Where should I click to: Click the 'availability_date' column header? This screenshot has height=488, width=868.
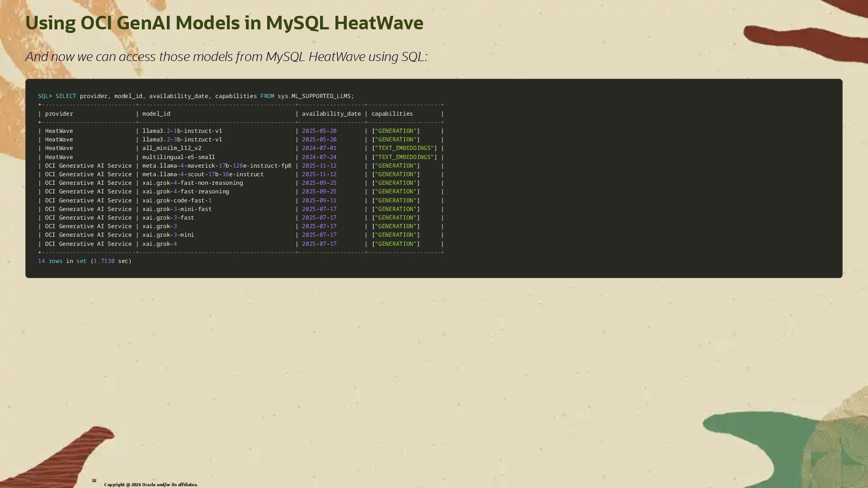[331, 114]
